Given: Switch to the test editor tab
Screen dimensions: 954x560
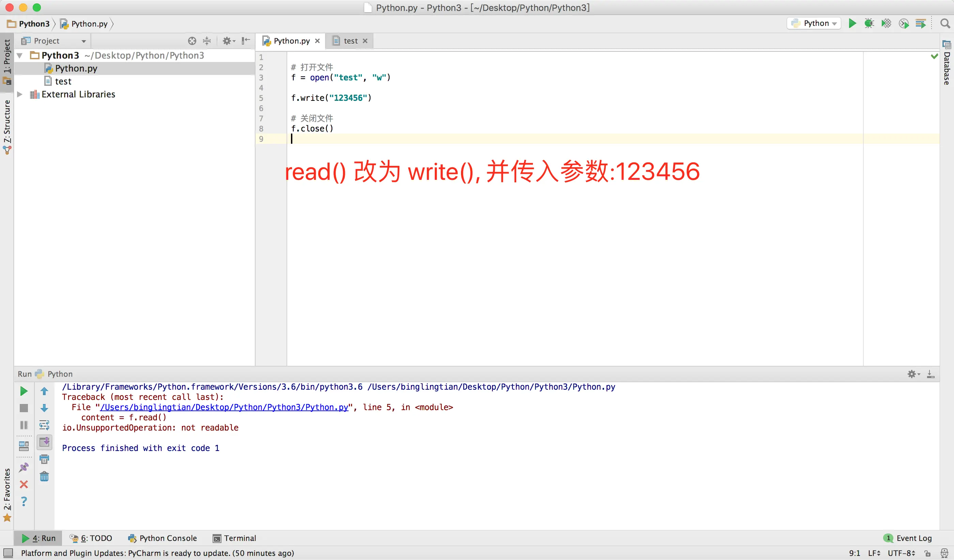Looking at the screenshot, I should pos(350,41).
